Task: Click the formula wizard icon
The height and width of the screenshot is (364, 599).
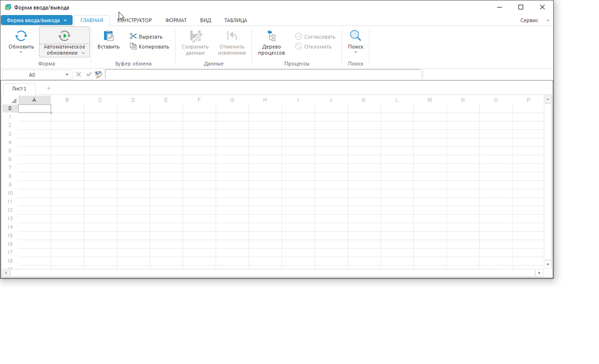Action: [x=98, y=74]
